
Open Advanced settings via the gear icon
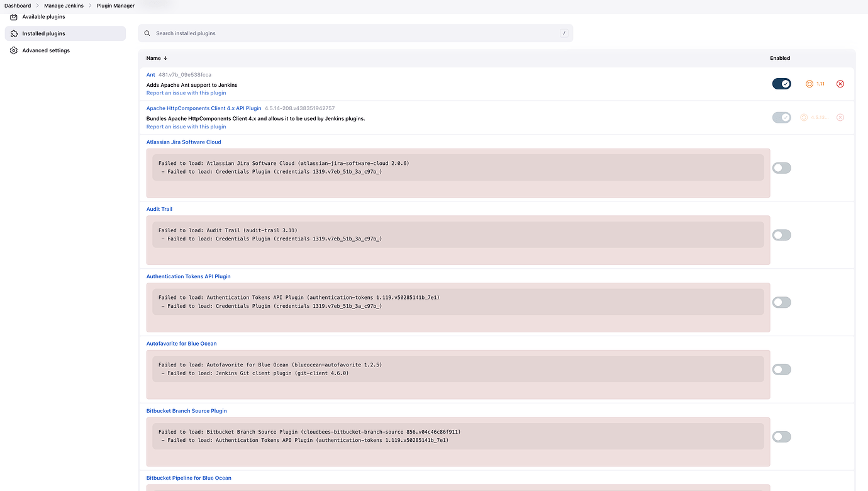(x=14, y=50)
